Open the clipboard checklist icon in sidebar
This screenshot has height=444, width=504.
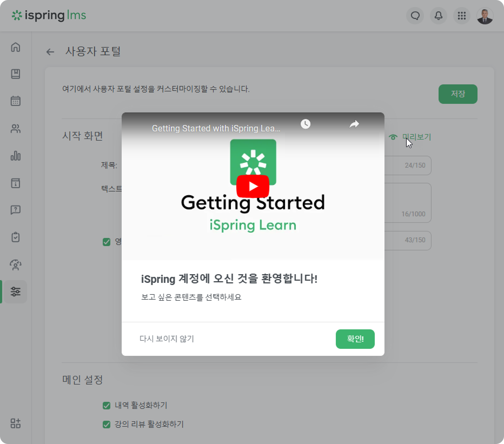tap(15, 237)
